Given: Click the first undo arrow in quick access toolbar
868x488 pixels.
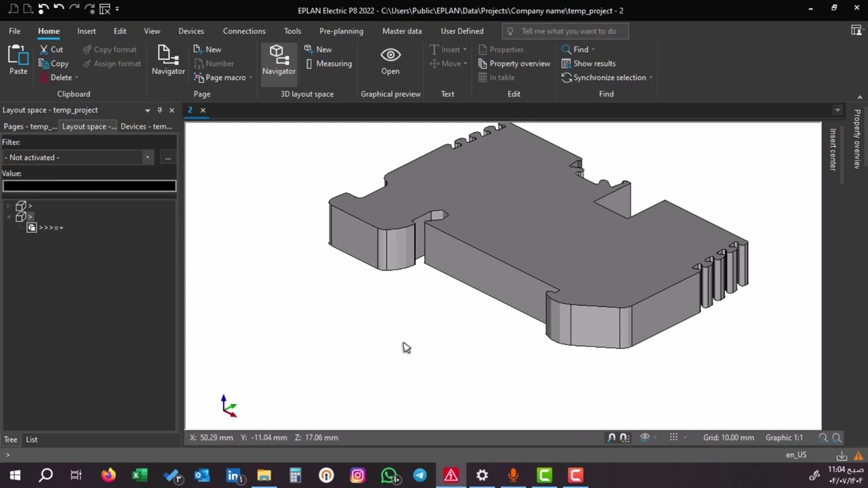Looking at the screenshot, I should [x=44, y=9].
